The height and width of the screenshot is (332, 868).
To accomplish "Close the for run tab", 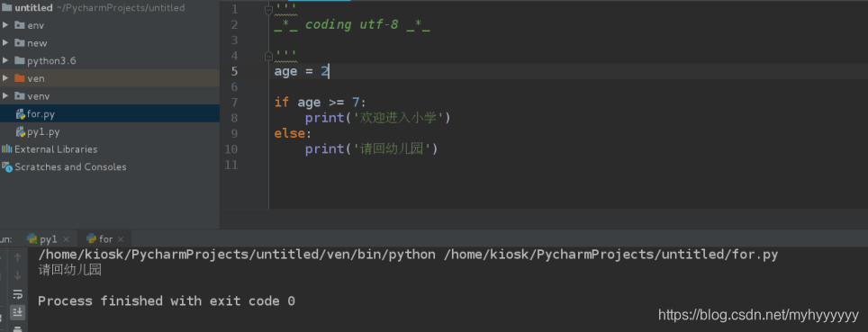I will click(x=121, y=239).
